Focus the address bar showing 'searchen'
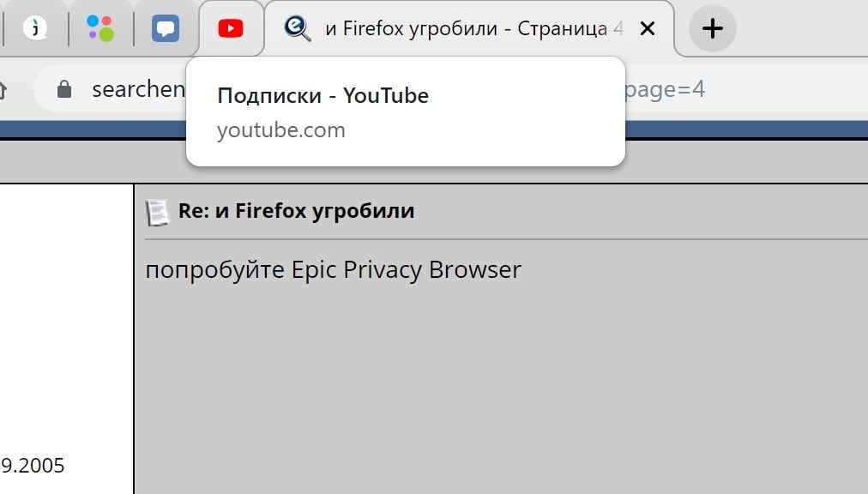The image size is (868, 494). pyautogui.click(x=137, y=89)
